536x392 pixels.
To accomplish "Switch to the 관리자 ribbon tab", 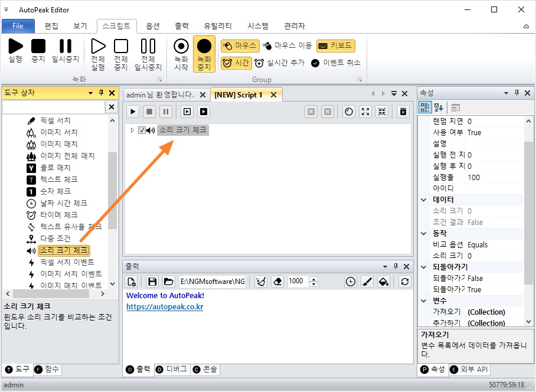I will pyautogui.click(x=295, y=26).
